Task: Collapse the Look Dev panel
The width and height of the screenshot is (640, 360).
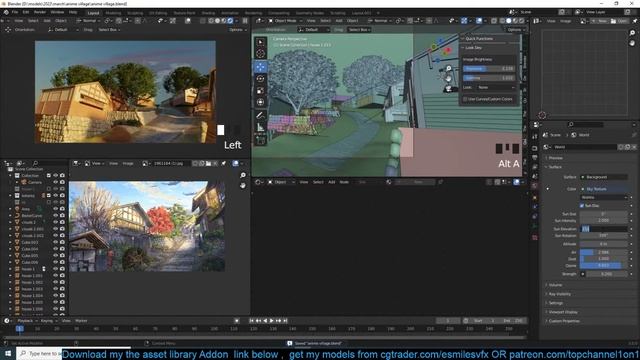Action: coord(473,48)
